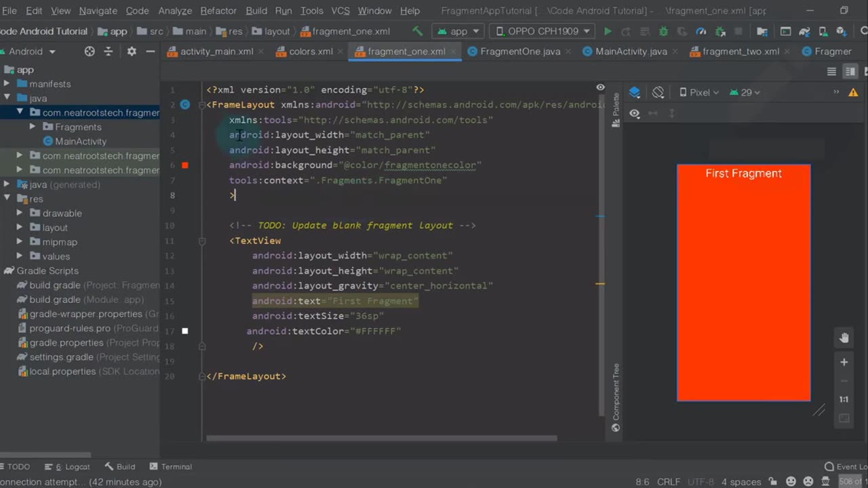Collapse the java folder

click(x=7, y=98)
